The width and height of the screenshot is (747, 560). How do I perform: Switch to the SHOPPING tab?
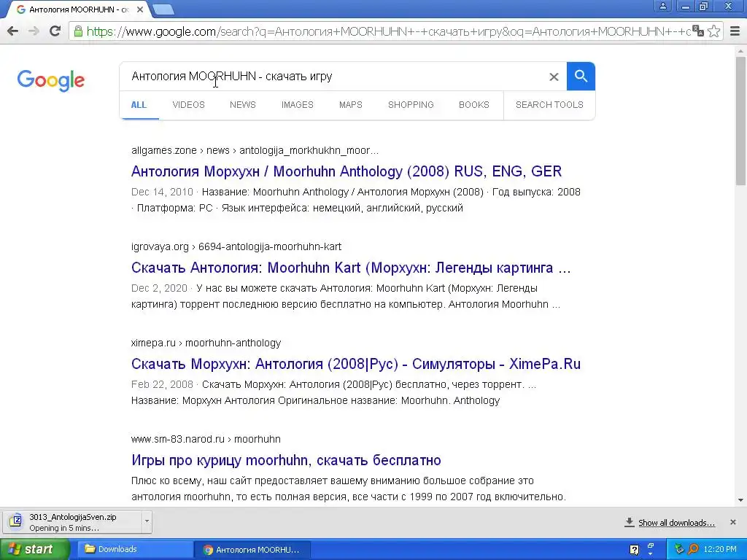411,105
